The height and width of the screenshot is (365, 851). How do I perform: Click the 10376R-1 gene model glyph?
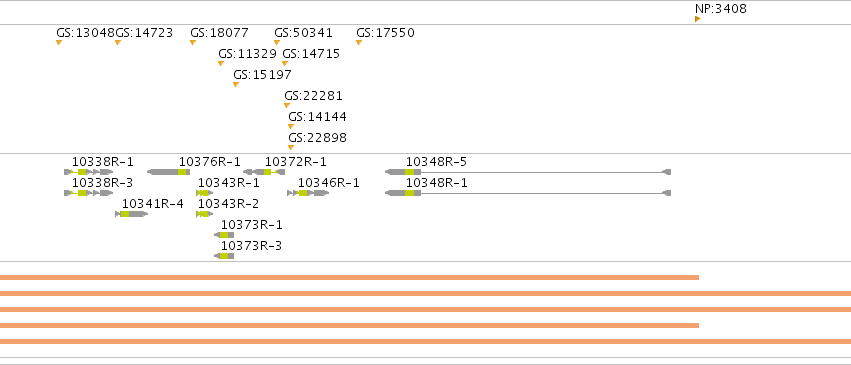click(168, 172)
